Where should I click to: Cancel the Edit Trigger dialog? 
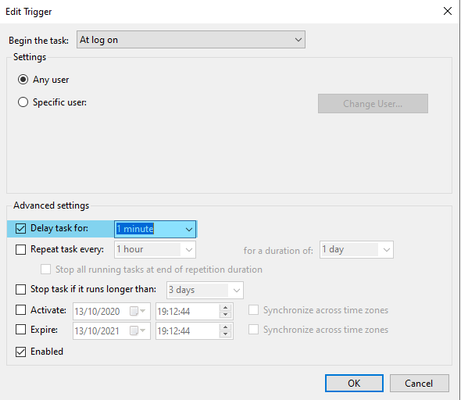coord(419,383)
